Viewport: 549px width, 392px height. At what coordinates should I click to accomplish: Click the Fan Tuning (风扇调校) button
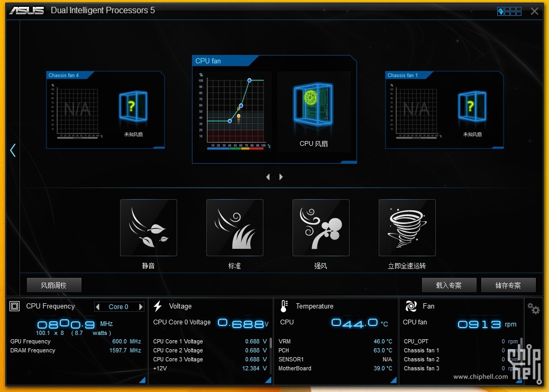pos(54,285)
